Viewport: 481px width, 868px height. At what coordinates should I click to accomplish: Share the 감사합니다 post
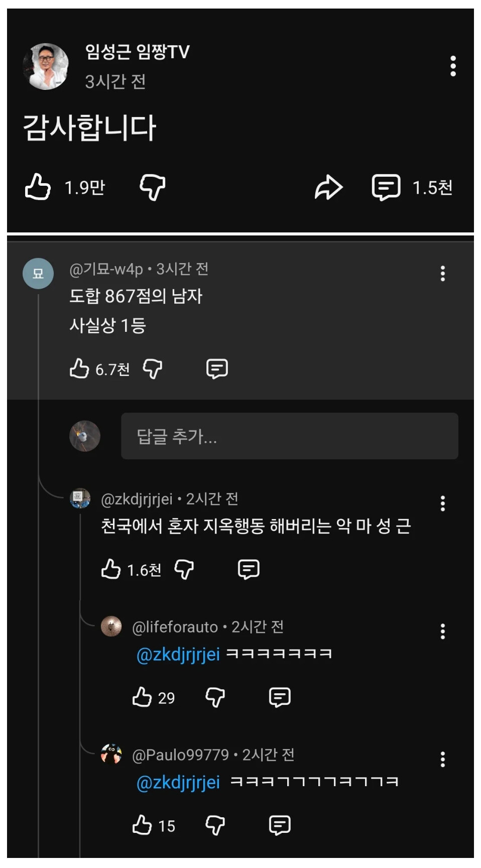[x=328, y=187]
